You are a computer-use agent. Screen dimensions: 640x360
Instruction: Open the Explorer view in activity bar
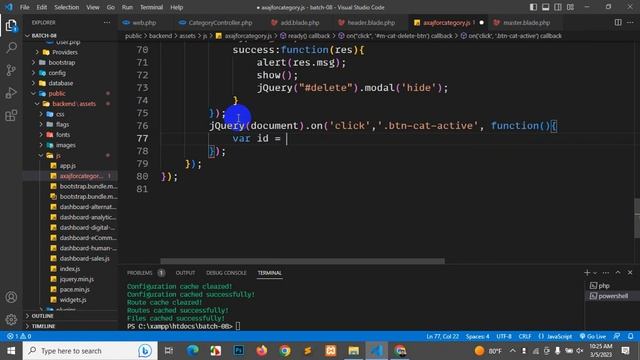11,26
